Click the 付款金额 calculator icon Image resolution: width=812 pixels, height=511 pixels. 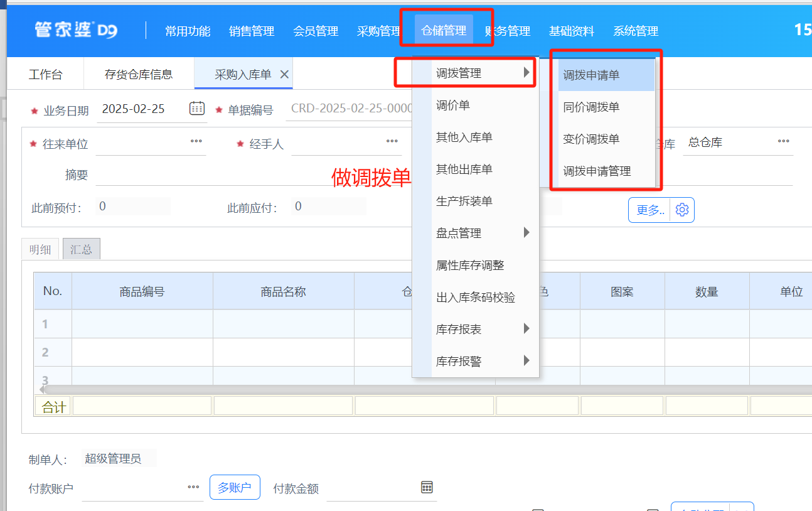(x=427, y=488)
